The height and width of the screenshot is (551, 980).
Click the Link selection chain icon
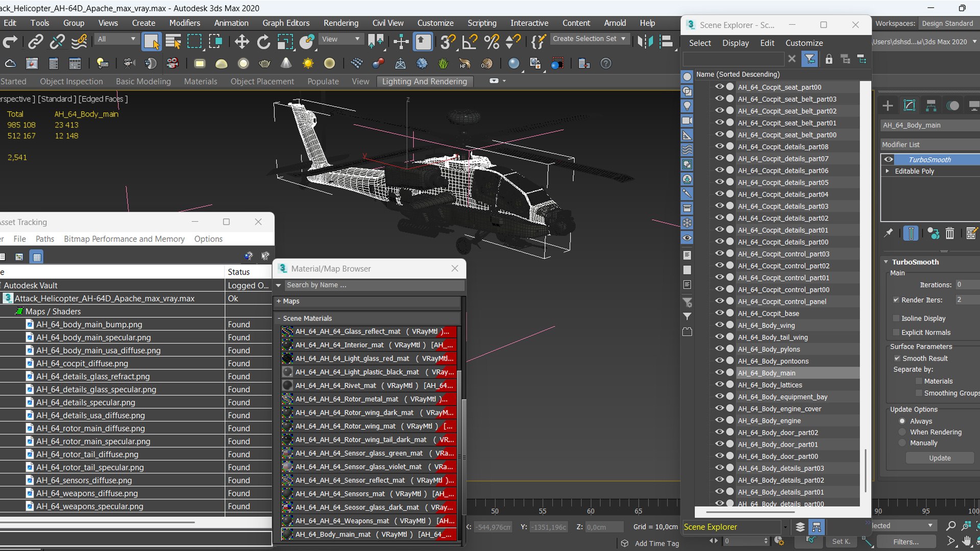click(x=35, y=42)
